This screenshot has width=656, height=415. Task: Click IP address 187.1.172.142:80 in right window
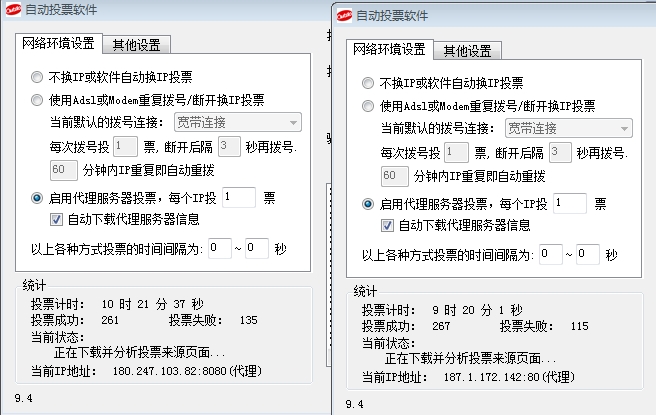pos(509,377)
